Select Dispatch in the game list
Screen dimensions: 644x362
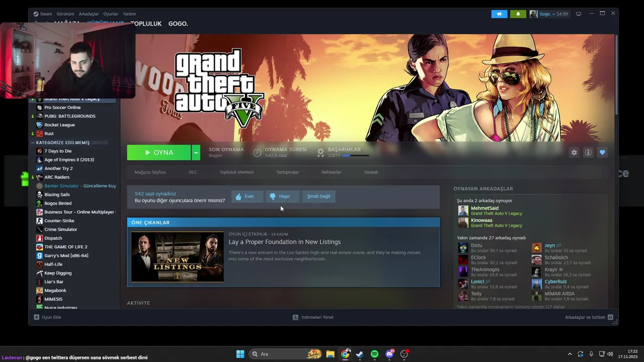tap(53, 238)
